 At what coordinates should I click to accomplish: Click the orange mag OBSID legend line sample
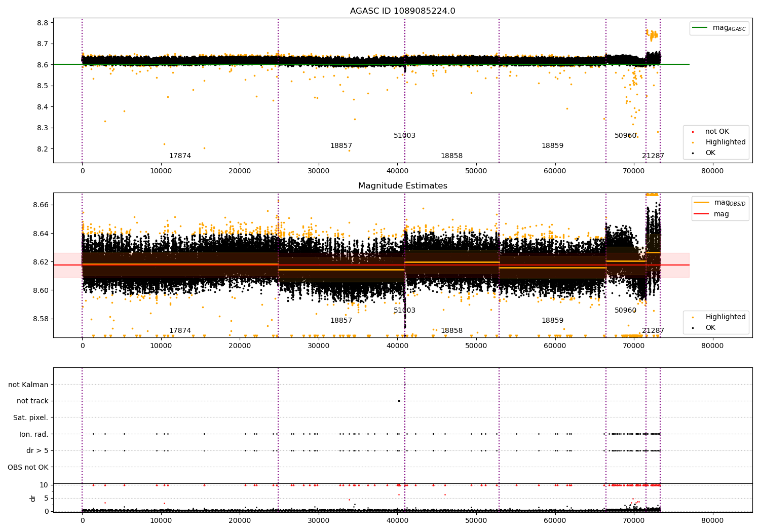coord(702,202)
